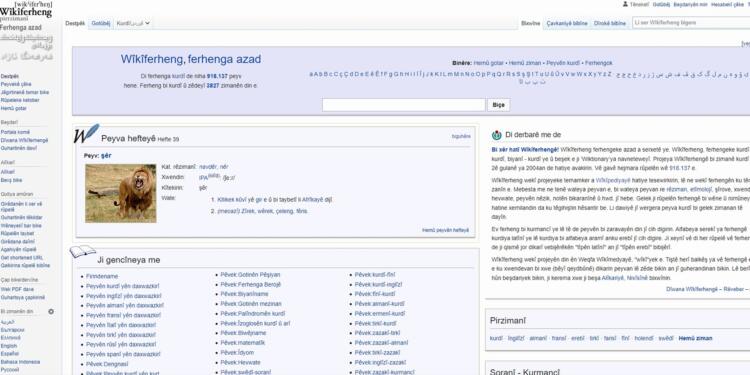Screen dimensions: 750x375
Task: Switch to the Destpêk tab
Action: (75, 23)
